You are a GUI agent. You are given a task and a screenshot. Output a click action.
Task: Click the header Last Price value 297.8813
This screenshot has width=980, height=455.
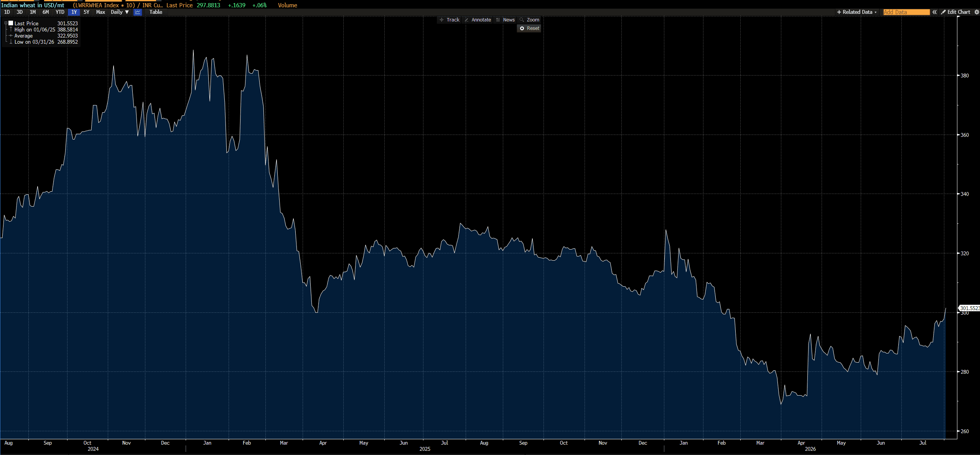pos(208,5)
